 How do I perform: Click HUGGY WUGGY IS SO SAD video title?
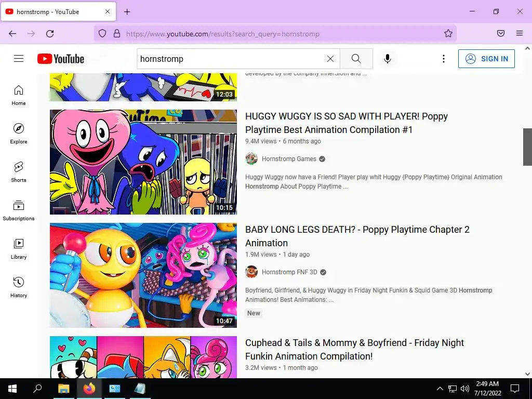click(347, 123)
